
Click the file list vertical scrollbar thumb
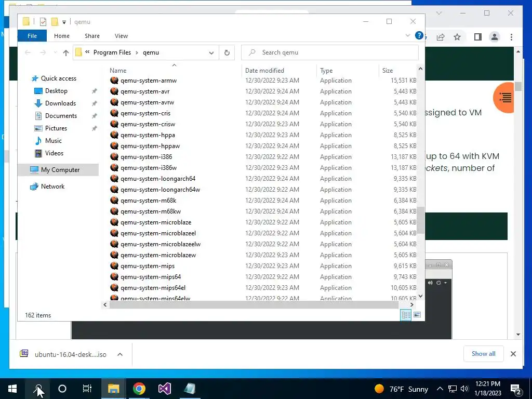[421, 220]
